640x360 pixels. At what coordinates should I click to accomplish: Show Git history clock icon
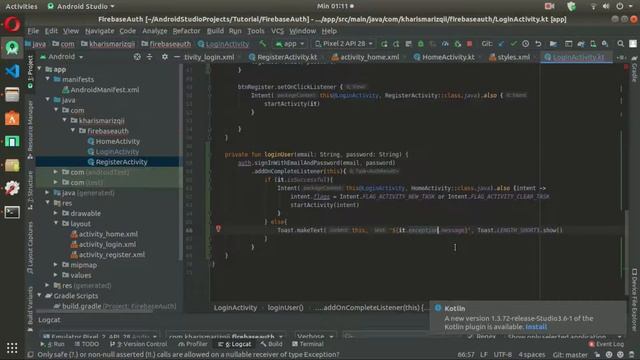tap(526, 44)
